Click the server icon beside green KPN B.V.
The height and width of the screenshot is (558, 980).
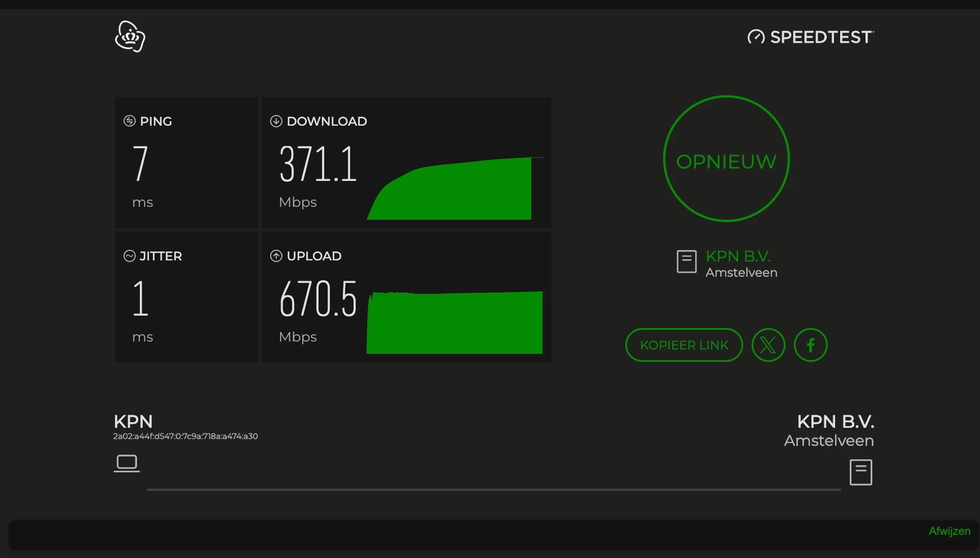pyautogui.click(x=686, y=262)
